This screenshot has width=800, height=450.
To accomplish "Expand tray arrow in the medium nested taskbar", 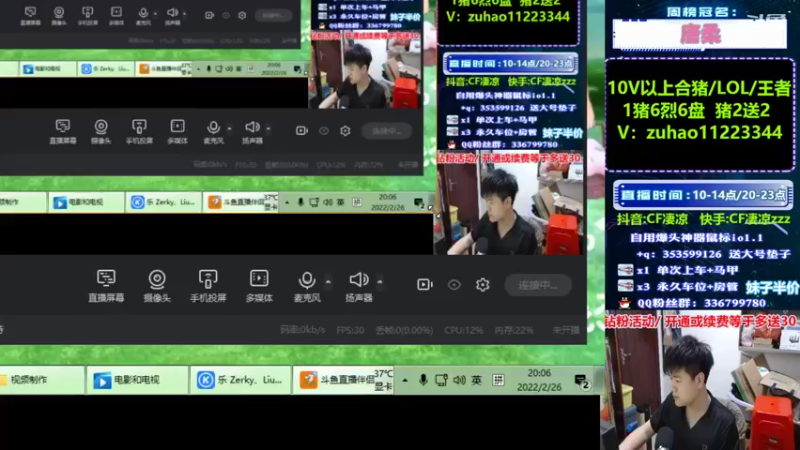I will (287, 203).
